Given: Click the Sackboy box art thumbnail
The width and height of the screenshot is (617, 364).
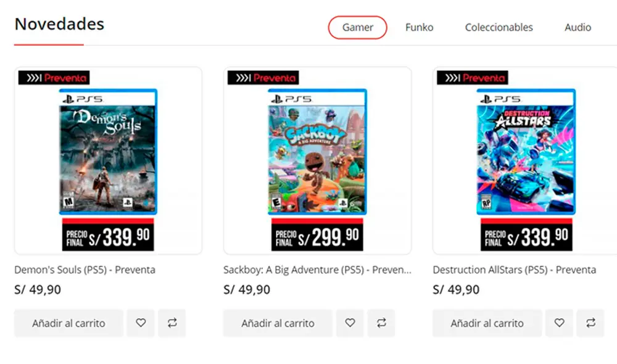Looking at the screenshot, I should click(317, 153).
